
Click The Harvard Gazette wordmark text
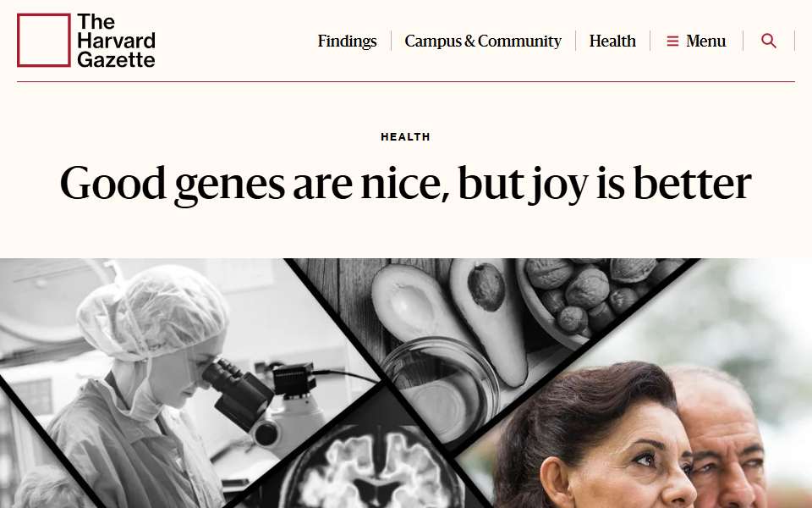tap(117, 41)
